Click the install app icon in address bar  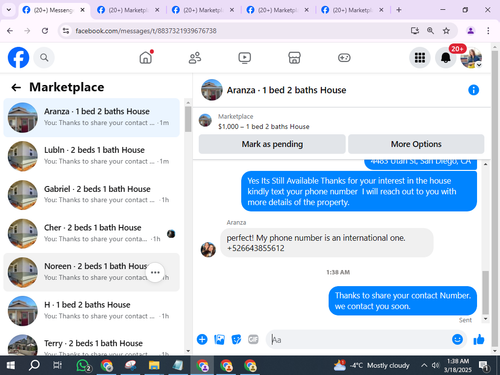(x=415, y=31)
